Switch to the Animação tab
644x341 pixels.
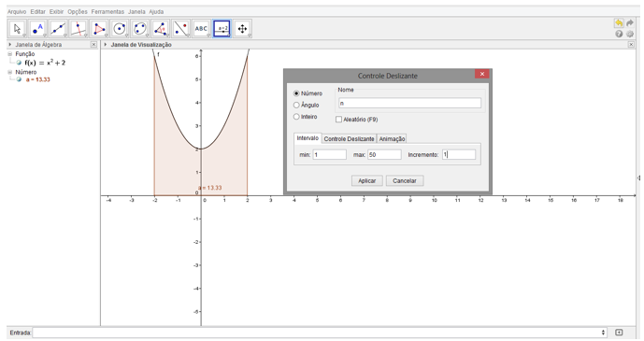392,138
